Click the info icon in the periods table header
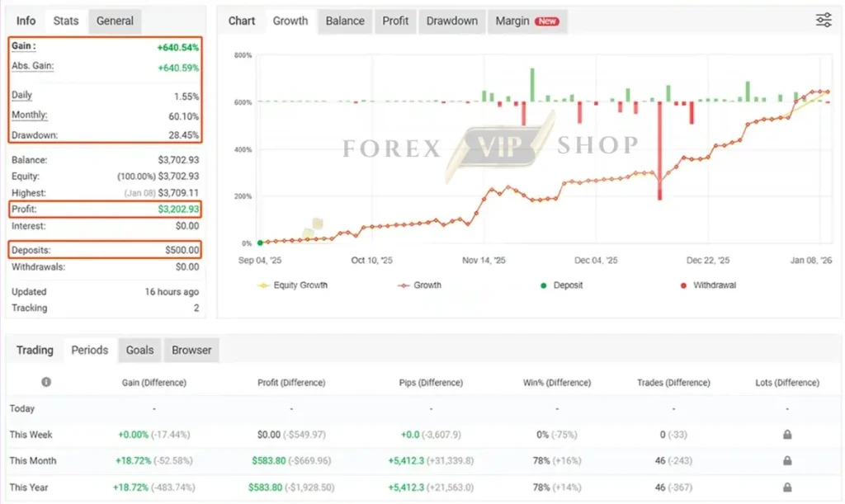Viewport: 845px width, 504px height. [46, 382]
